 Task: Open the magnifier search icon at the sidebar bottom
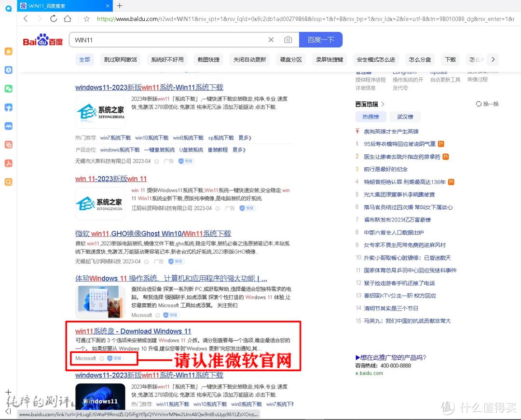(8, 182)
